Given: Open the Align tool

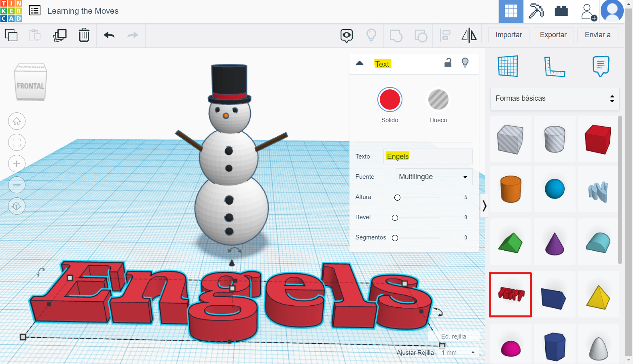Looking at the screenshot, I should pyautogui.click(x=445, y=36).
